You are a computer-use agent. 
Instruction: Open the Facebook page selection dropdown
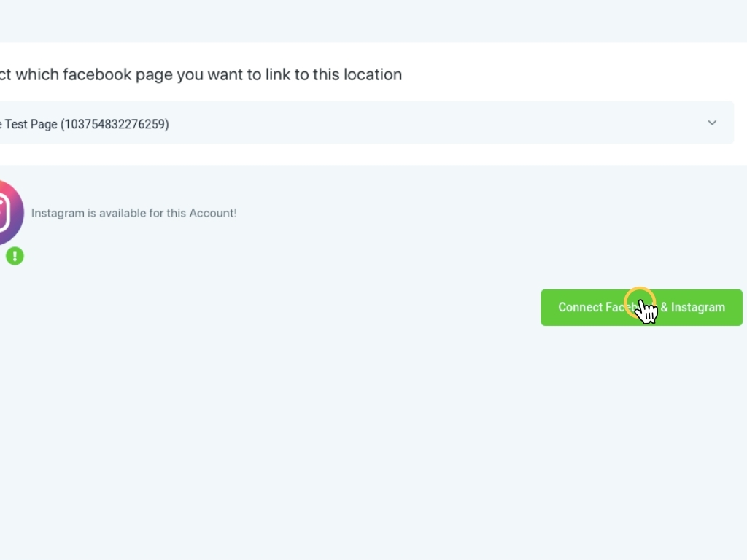367,122
